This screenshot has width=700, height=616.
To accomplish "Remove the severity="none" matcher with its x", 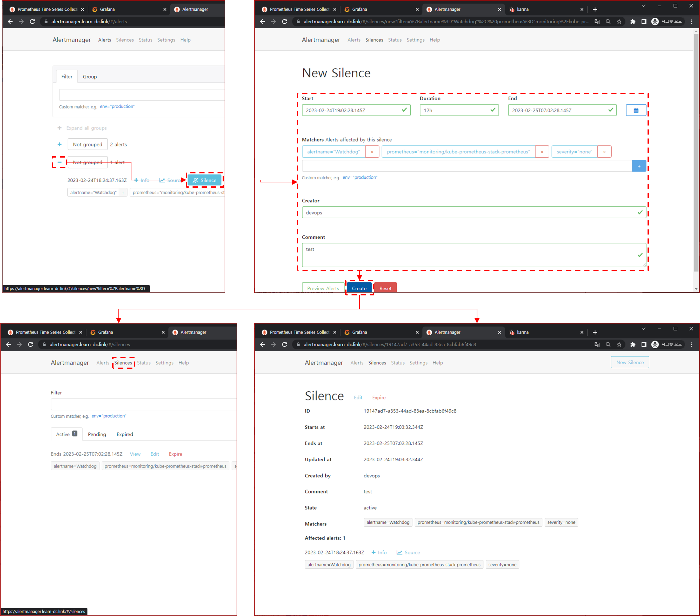I will tap(604, 152).
